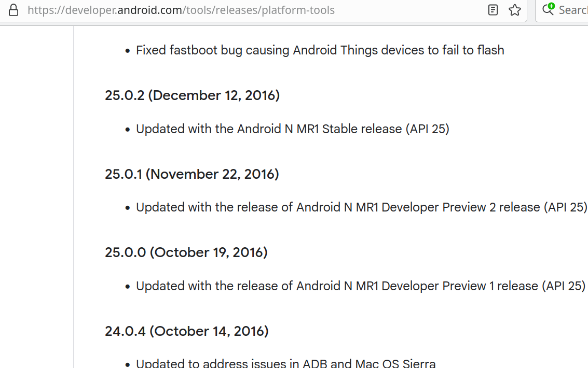This screenshot has height=368, width=588.
Task: Bookmark this page with the star icon
Action: pyautogui.click(x=515, y=10)
